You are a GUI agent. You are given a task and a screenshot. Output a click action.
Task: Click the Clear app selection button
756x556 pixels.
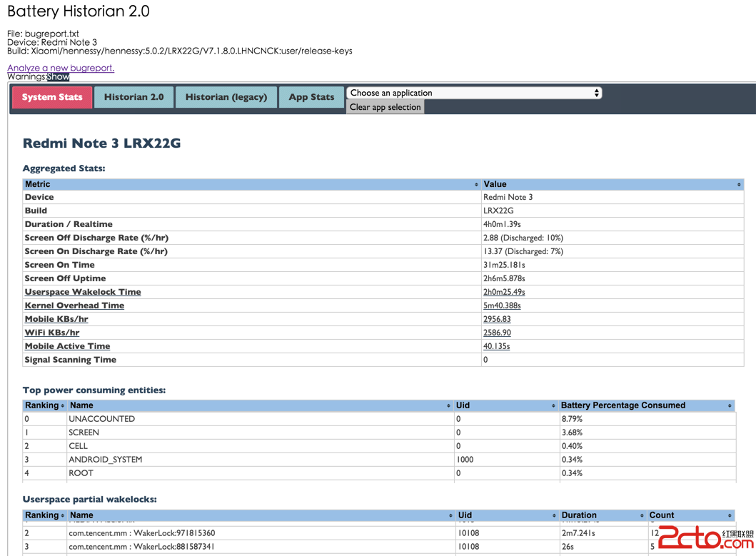(385, 107)
